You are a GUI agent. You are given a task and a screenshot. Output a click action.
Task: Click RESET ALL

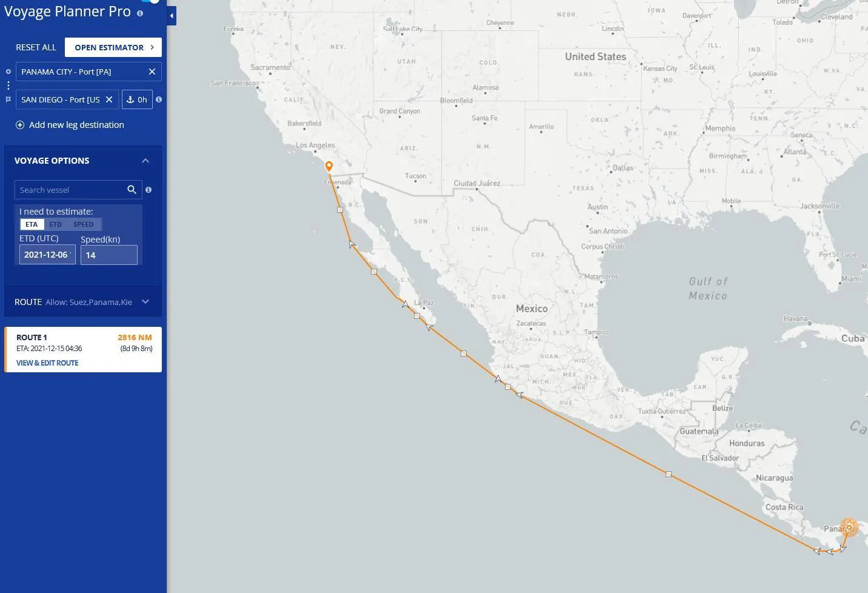coord(36,47)
